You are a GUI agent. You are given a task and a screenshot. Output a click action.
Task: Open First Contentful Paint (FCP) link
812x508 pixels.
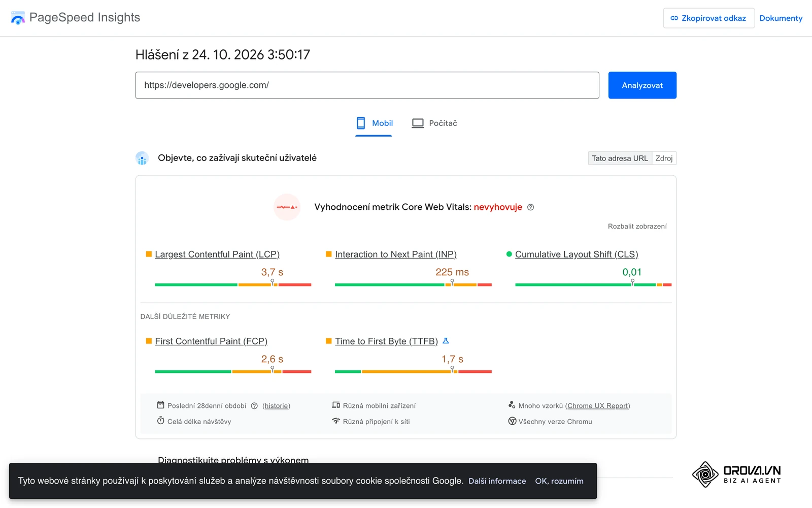[211, 341]
